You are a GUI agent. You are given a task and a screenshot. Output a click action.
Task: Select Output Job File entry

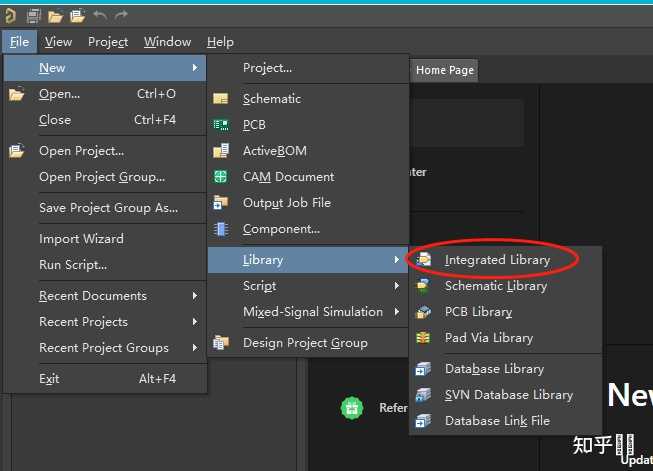pos(308,203)
